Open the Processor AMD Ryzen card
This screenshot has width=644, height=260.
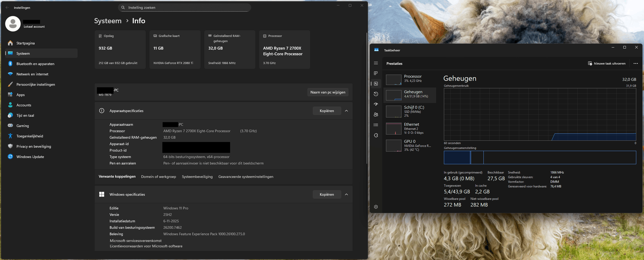[x=285, y=50]
